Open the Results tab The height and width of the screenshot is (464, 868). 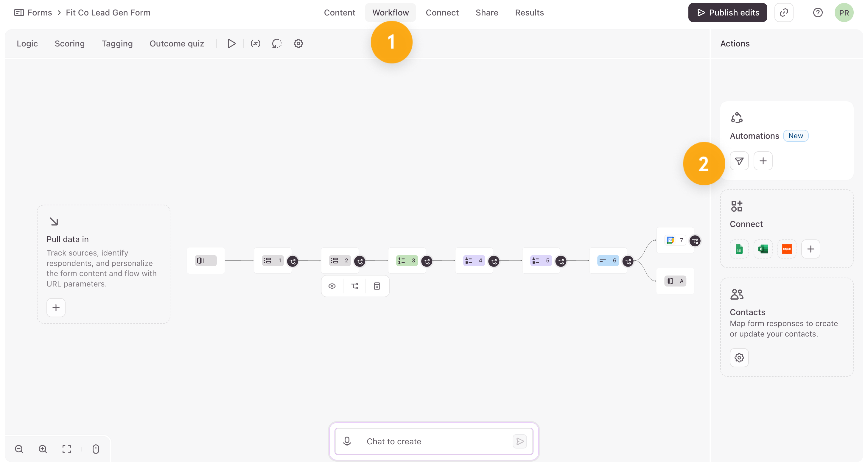[x=529, y=13]
